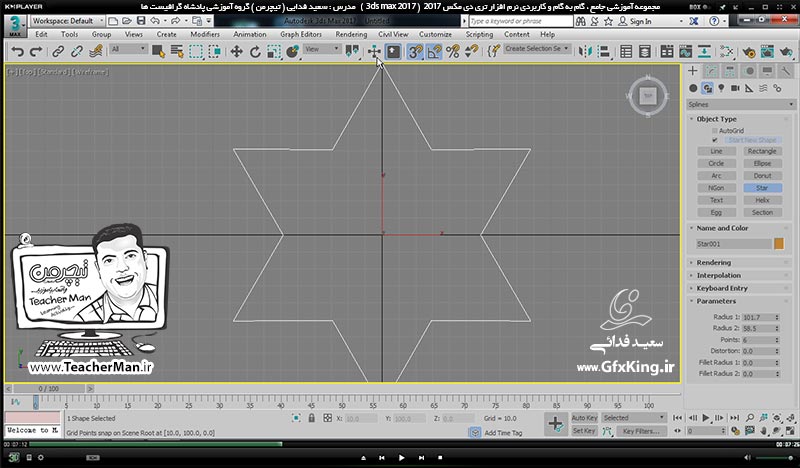Image resolution: width=800 pixels, height=468 pixels.
Task: Click the Rectangle shape button
Action: pos(762,151)
